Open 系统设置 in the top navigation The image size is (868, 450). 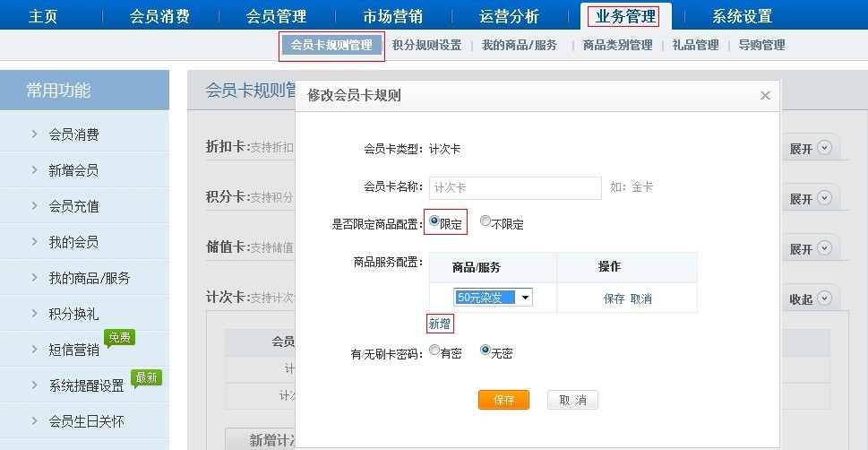(742, 16)
